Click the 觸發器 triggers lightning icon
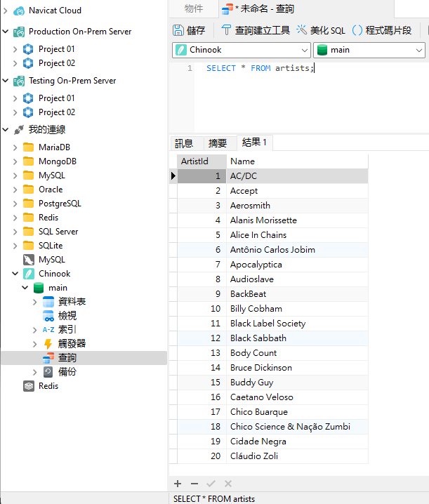Image resolution: width=429 pixels, height=504 pixels. coord(48,344)
